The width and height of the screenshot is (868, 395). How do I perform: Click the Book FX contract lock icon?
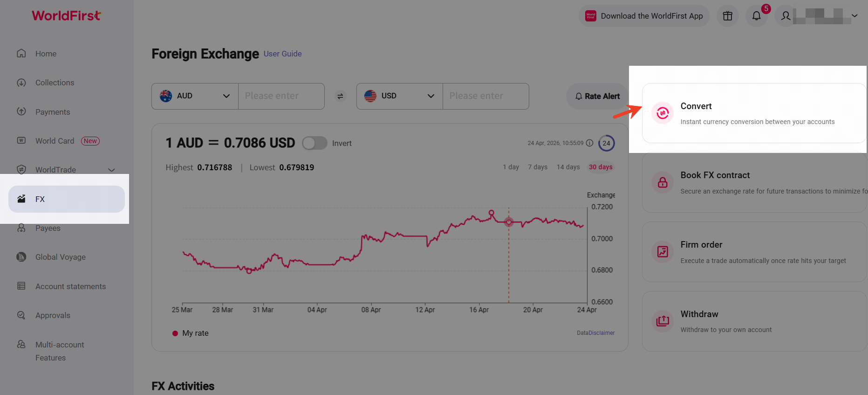663,182
